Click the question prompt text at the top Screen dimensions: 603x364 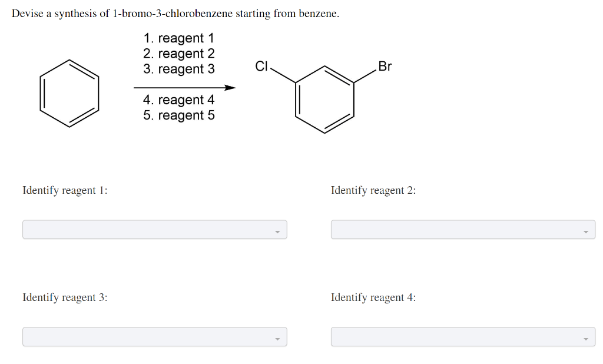175,13
